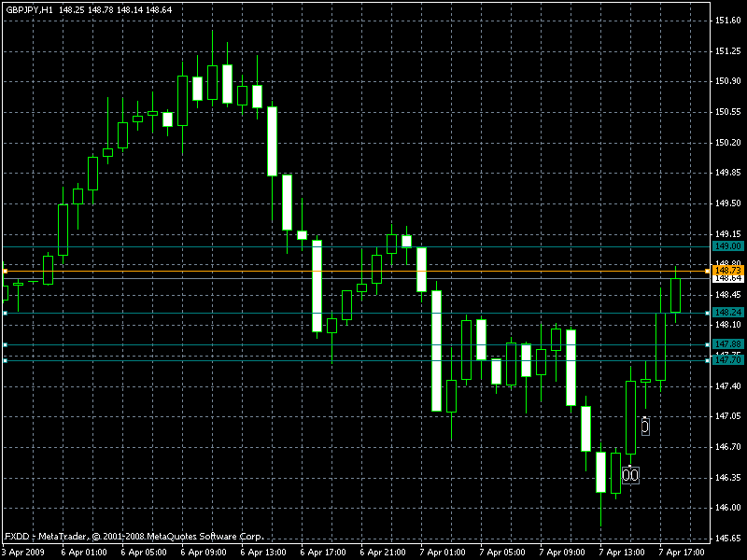The width and height of the screenshot is (747, 560).
Task: Click the "7 Apr 01:00" time label
Action: point(443,553)
